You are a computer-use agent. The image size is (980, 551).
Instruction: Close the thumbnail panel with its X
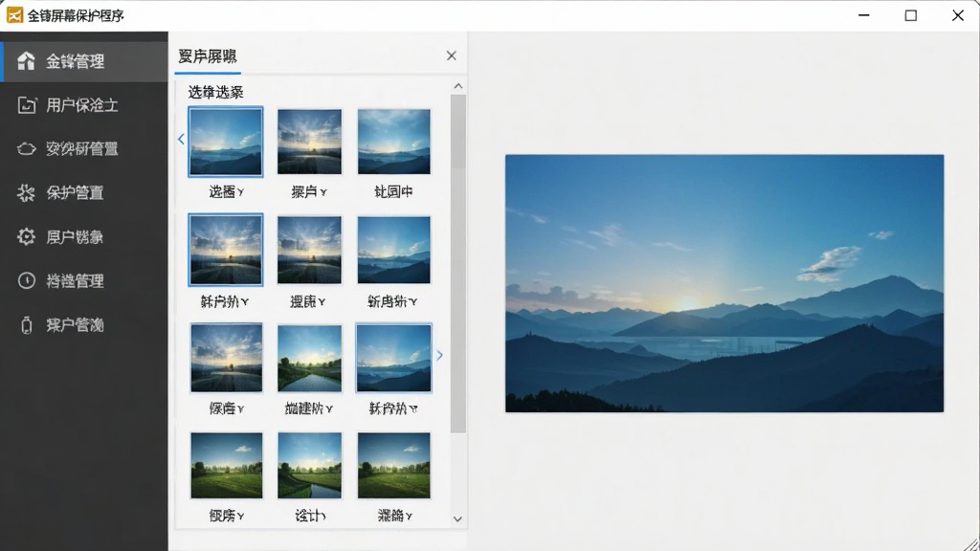pyautogui.click(x=452, y=55)
